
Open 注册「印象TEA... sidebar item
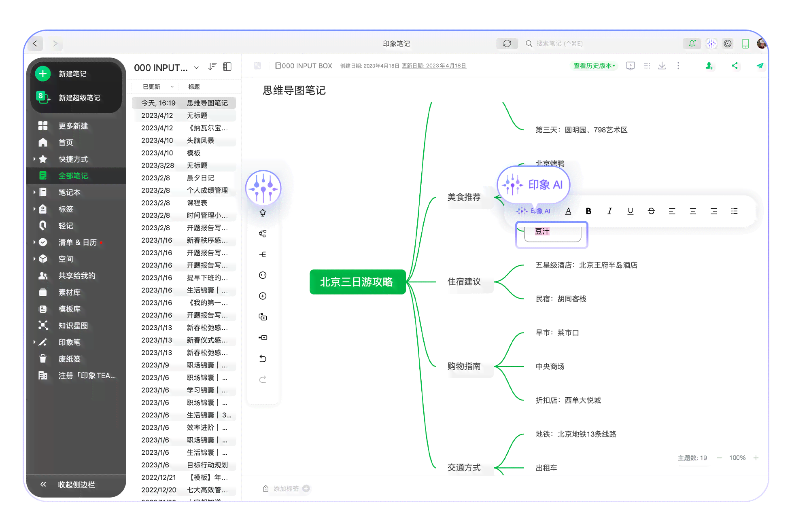pyautogui.click(x=76, y=375)
